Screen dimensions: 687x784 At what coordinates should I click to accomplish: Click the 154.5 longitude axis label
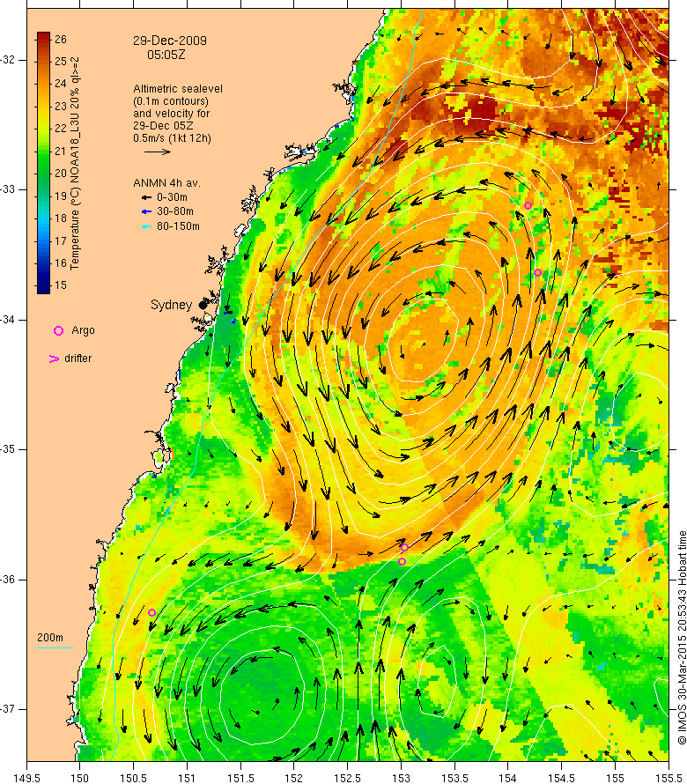tap(562, 779)
